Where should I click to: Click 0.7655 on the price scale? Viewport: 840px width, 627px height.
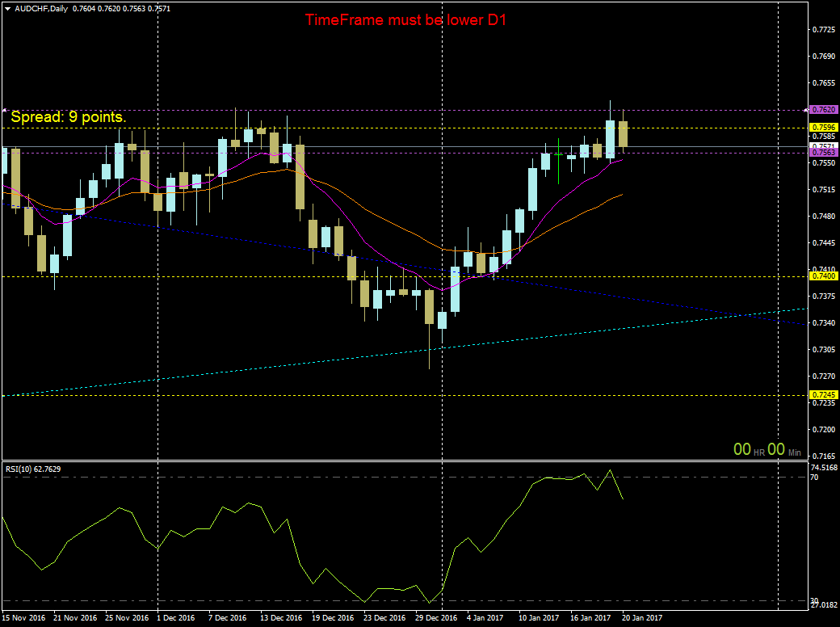click(824, 83)
